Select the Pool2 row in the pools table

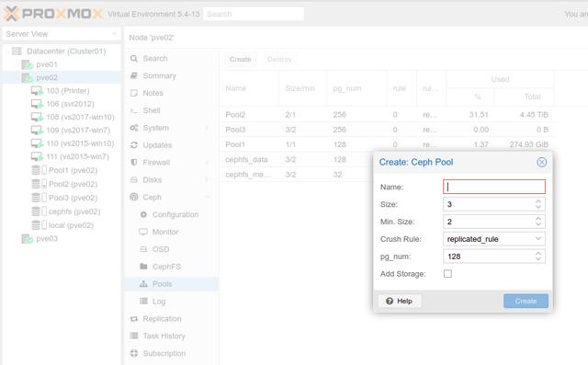pos(386,114)
